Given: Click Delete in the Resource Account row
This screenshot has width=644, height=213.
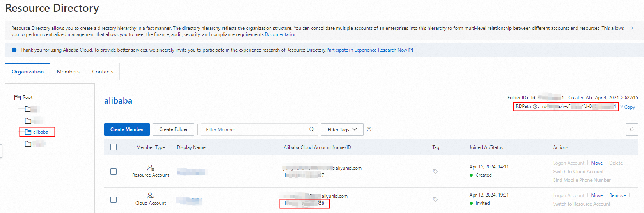Looking at the screenshot, I should pos(616,163).
